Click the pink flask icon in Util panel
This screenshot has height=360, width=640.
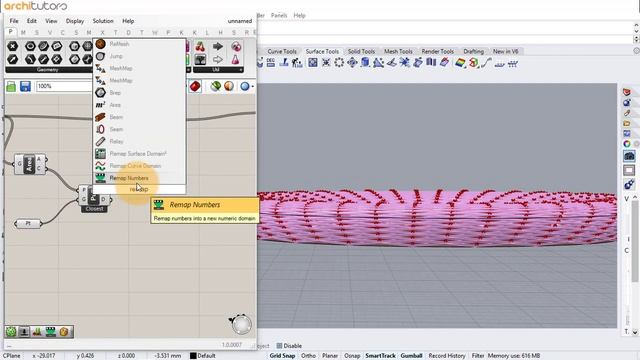coord(236,60)
